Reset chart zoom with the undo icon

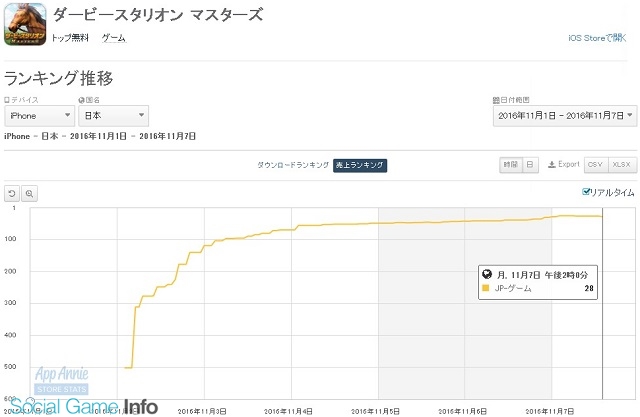coord(12,193)
